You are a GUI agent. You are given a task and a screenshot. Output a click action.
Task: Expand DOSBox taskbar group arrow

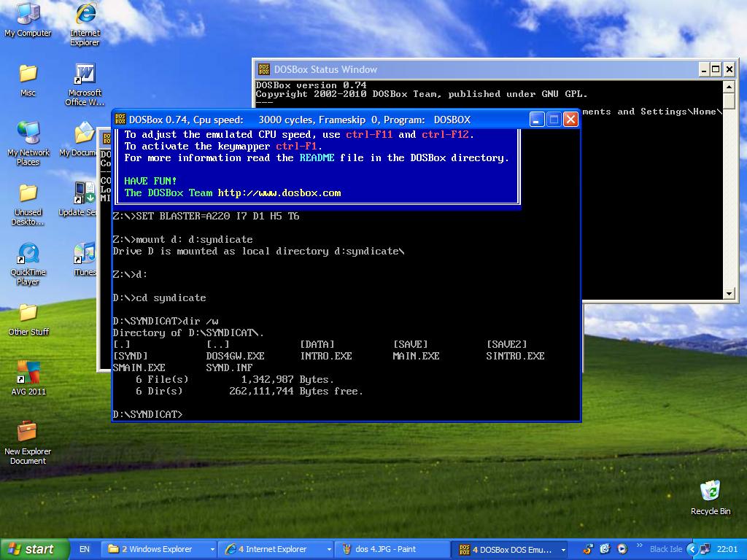pos(563,550)
